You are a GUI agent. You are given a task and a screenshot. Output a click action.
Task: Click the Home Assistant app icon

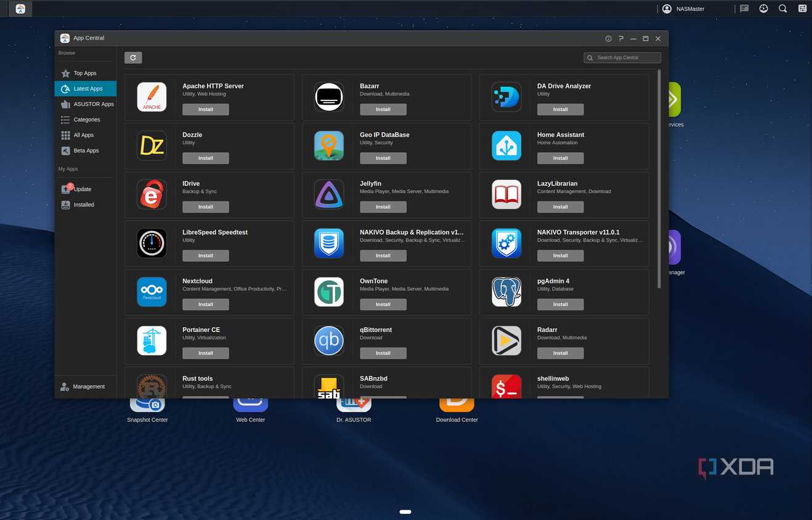point(506,145)
